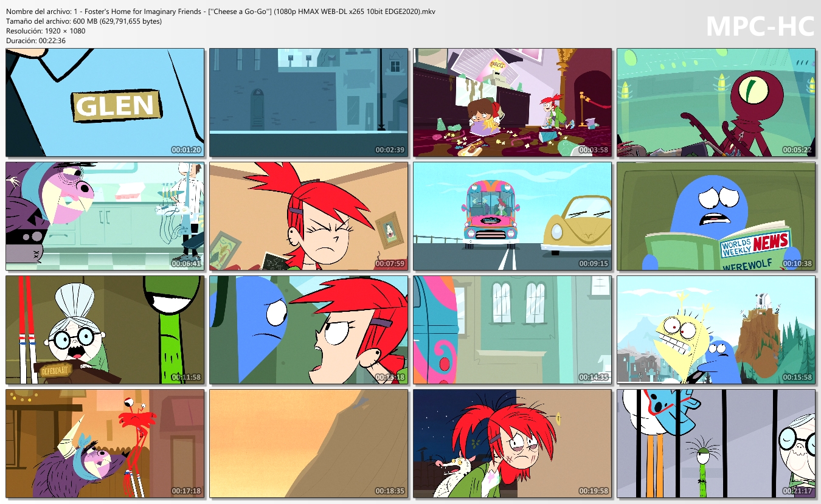Open the frame at 00:03:58

[x=513, y=103]
